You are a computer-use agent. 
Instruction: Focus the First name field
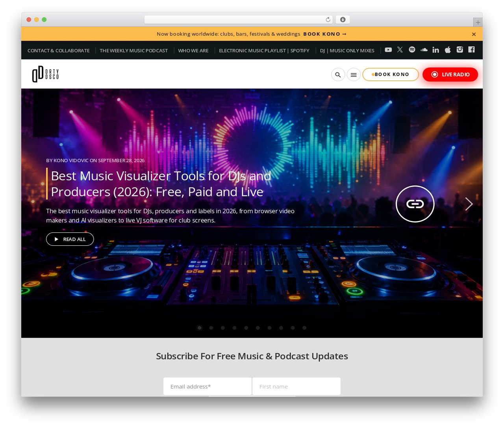(296, 386)
